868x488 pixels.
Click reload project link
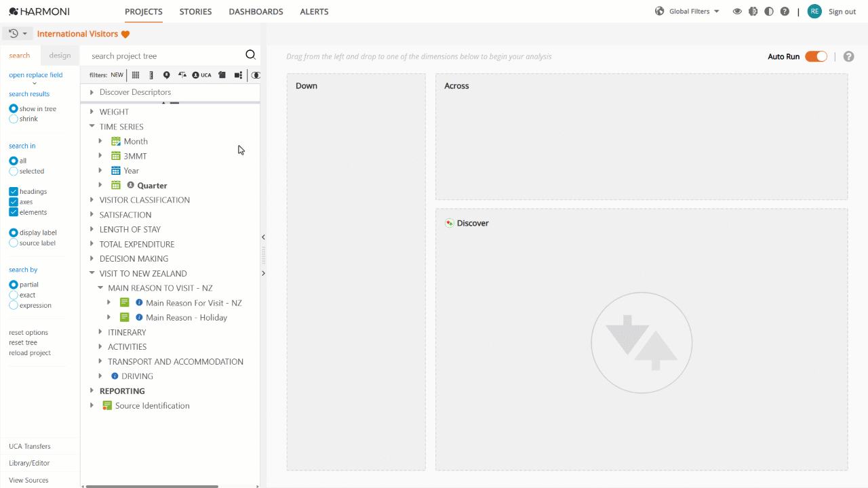click(30, 353)
